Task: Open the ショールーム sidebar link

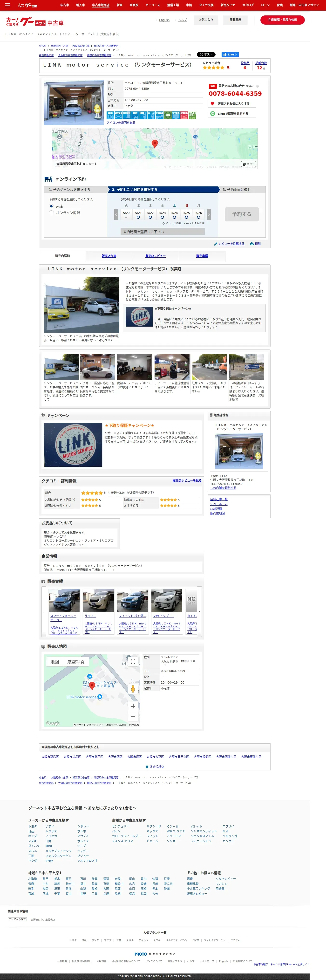Action: [219, 504]
